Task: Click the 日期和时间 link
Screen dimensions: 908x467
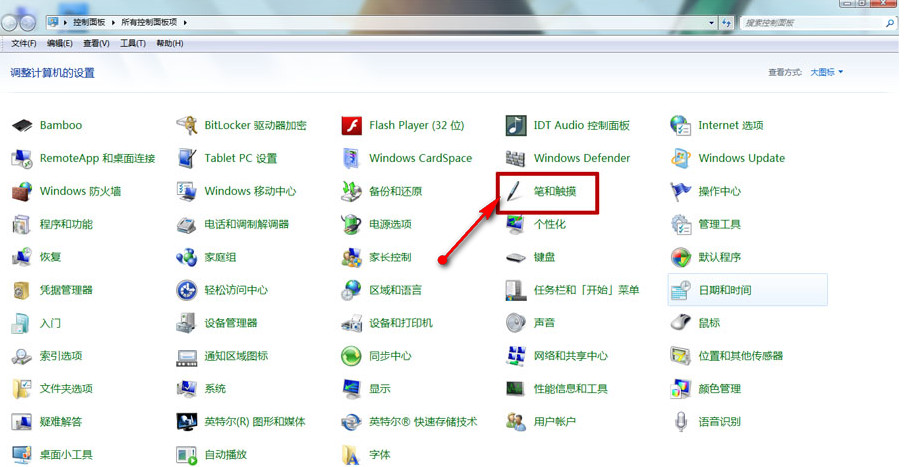Action: (x=725, y=290)
